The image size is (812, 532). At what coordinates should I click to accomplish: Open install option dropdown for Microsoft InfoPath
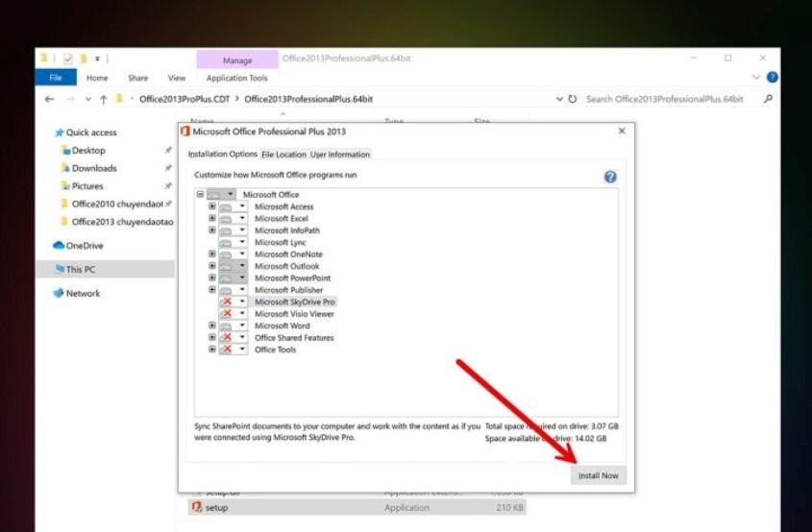tap(233, 230)
